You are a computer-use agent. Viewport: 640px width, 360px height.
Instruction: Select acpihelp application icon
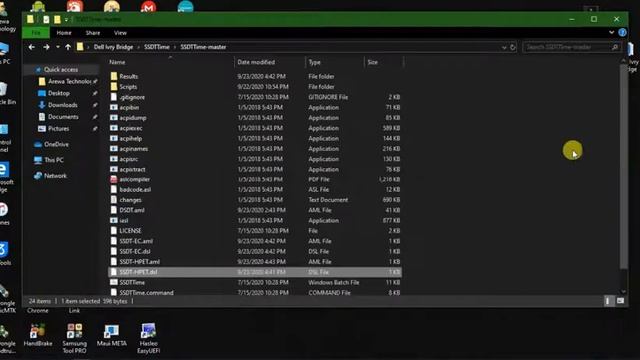[114, 138]
